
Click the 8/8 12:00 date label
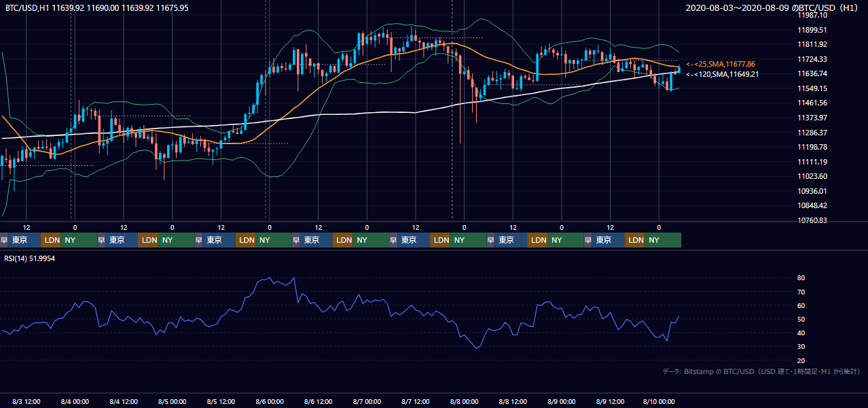pyautogui.click(x=513, y=401)
